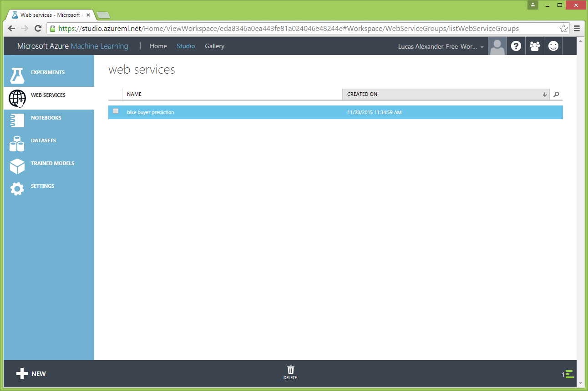Screen dimensions: 588x391
Task: Click the New button
Action: click(31, 374)
